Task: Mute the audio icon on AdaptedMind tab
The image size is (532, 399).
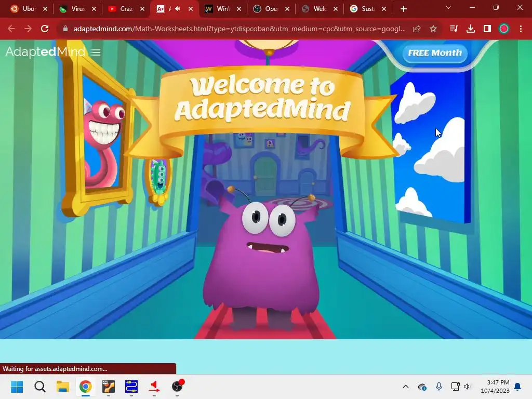Action: pos(178,9)
